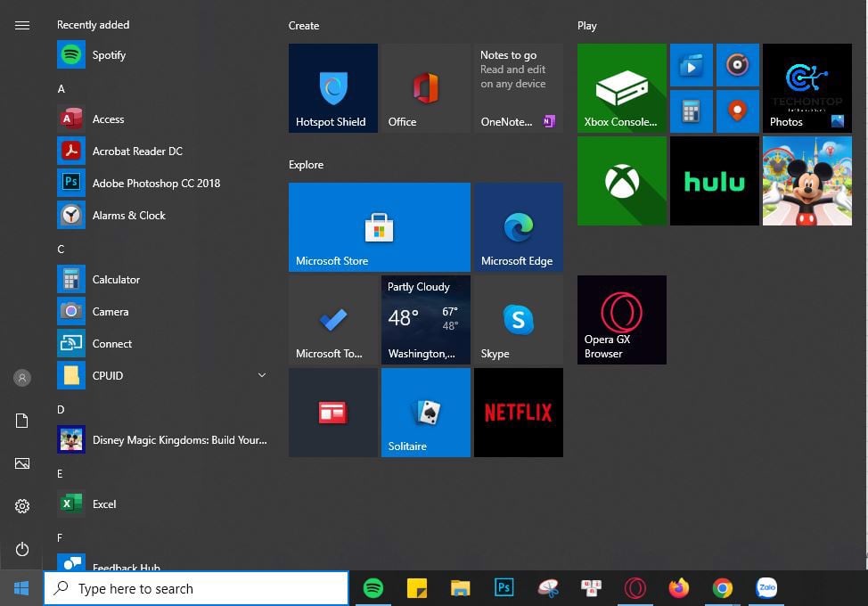Open the Maps small tile
This screenshot has height=606, width=868.
pos(737,111)
